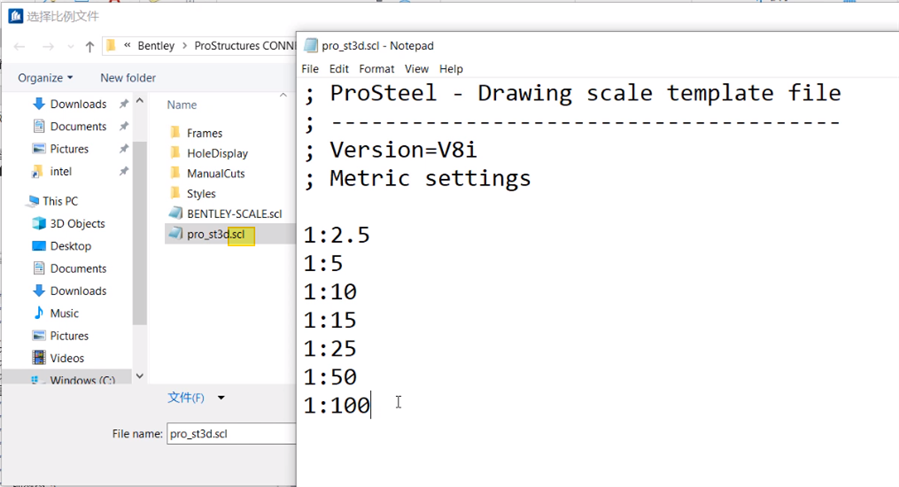Open Notepad View menu
The width and height of the screenshot is (899, 487).
click(x=416, y=69)
